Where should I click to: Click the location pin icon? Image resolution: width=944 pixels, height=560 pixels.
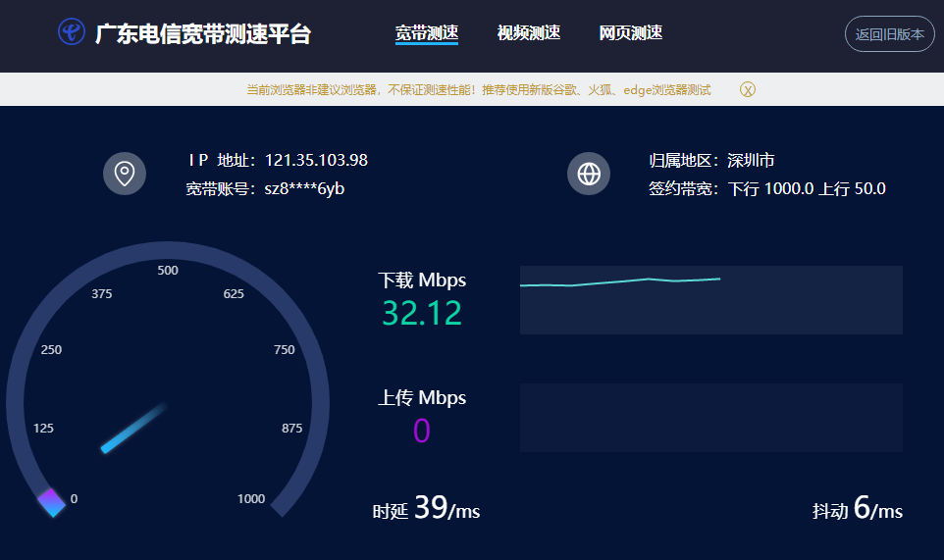[x=125, y=174]
